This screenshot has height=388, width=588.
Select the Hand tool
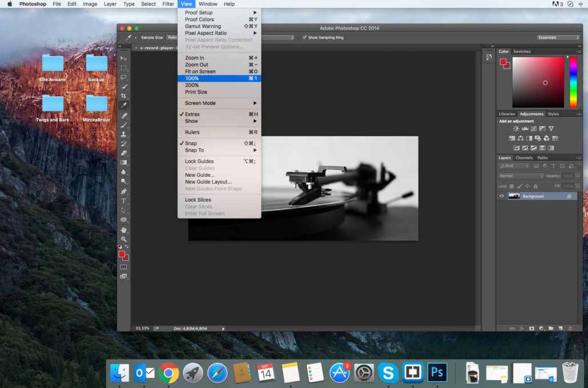pyautogui.click(x=123, y=231)
